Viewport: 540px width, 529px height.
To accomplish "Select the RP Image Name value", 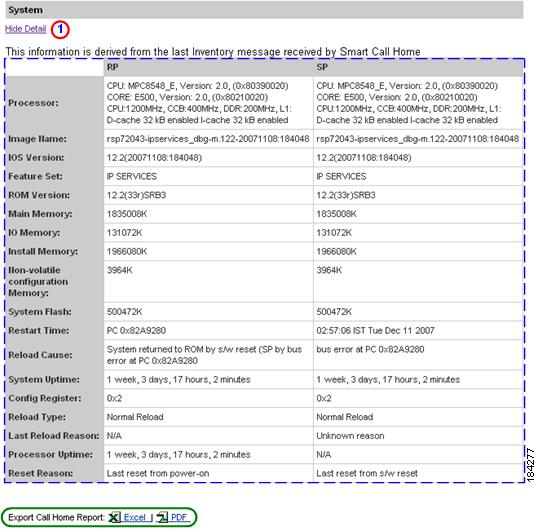I will tap(208, 139).
